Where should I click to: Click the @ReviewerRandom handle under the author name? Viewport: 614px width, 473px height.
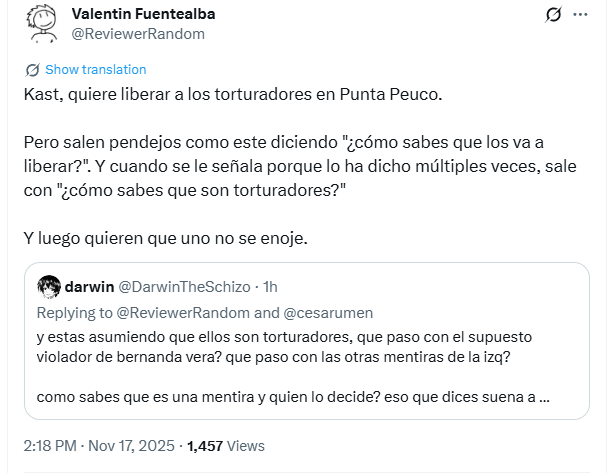[x=138, y=34]
